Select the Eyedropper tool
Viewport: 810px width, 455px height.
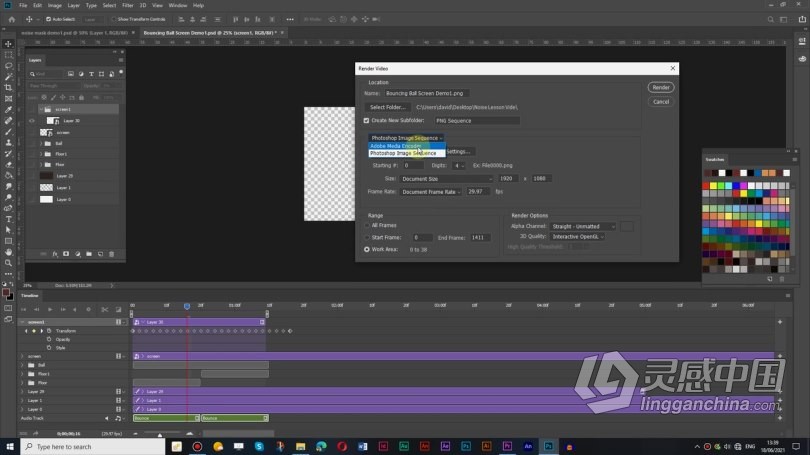8,109
